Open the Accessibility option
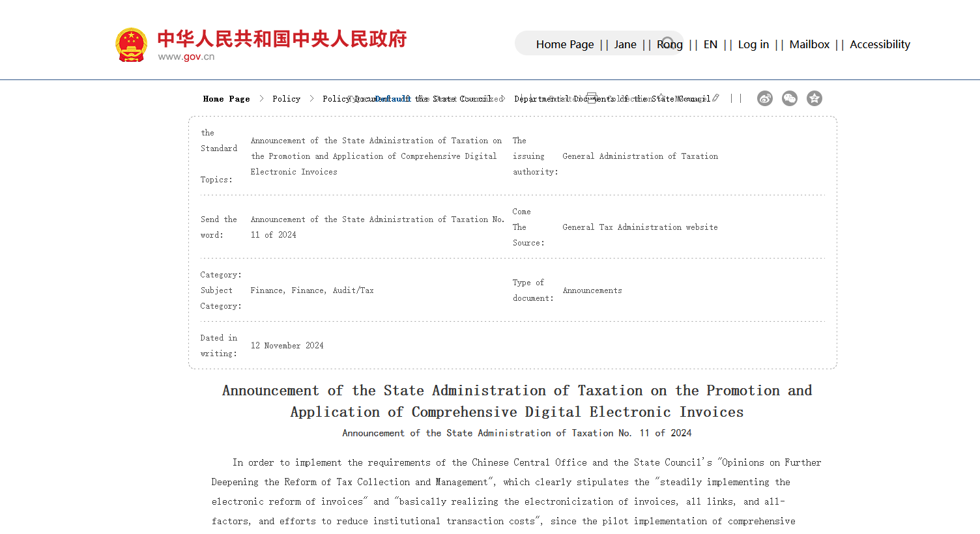 [x=879, y=44]
